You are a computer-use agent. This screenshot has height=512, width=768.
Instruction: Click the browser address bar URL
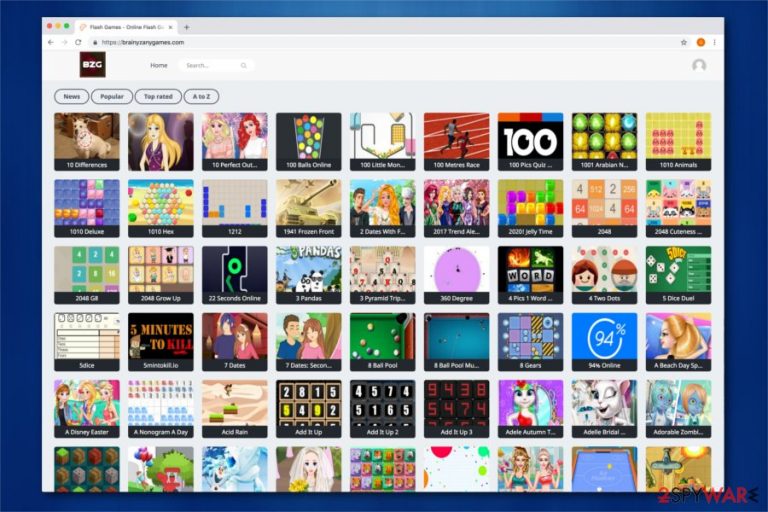pos(143,43)
